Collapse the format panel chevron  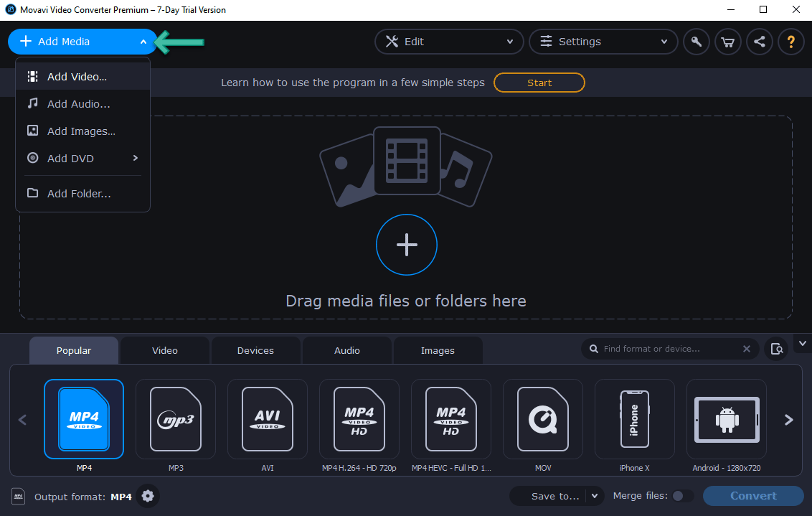click(802, 344)
